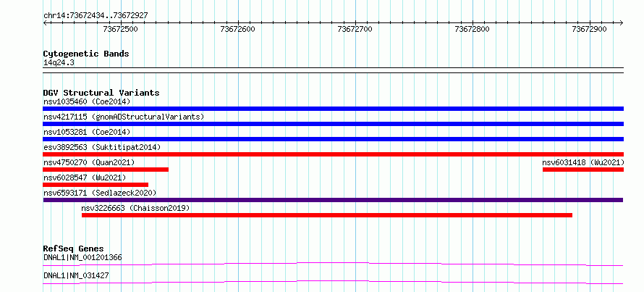Click the DNAL1|NM_001201366 gene label
This screenshot has height=292, width=644.
[x=82, y=258]
